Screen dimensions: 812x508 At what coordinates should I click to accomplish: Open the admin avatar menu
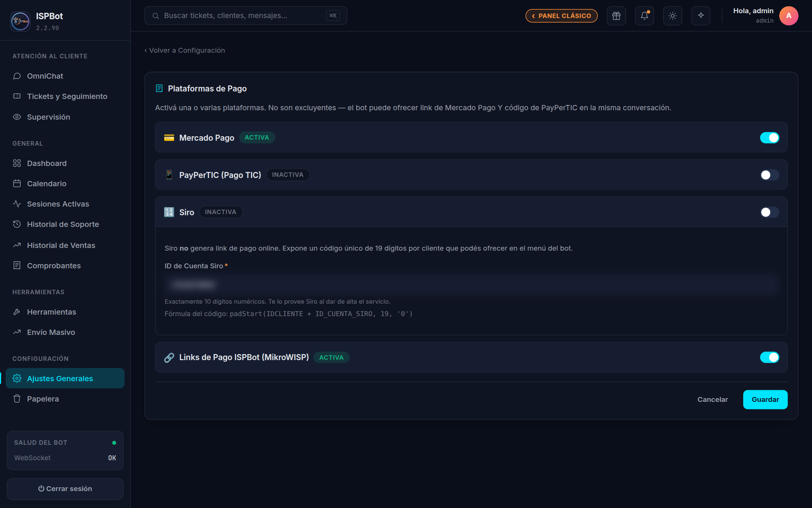point(789,16)
